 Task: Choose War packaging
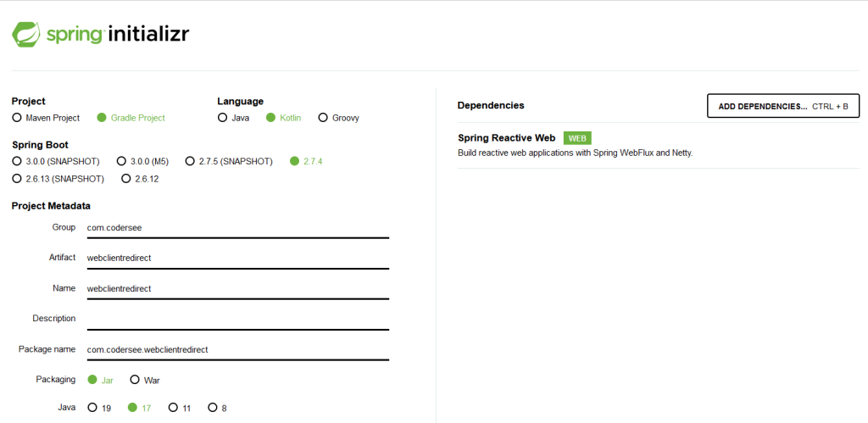(135, 380)
